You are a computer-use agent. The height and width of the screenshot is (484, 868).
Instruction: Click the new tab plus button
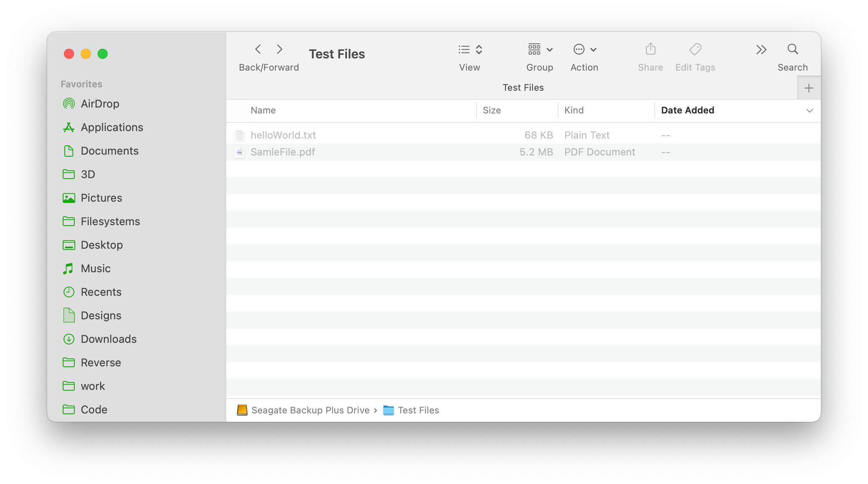click(809, 87)
